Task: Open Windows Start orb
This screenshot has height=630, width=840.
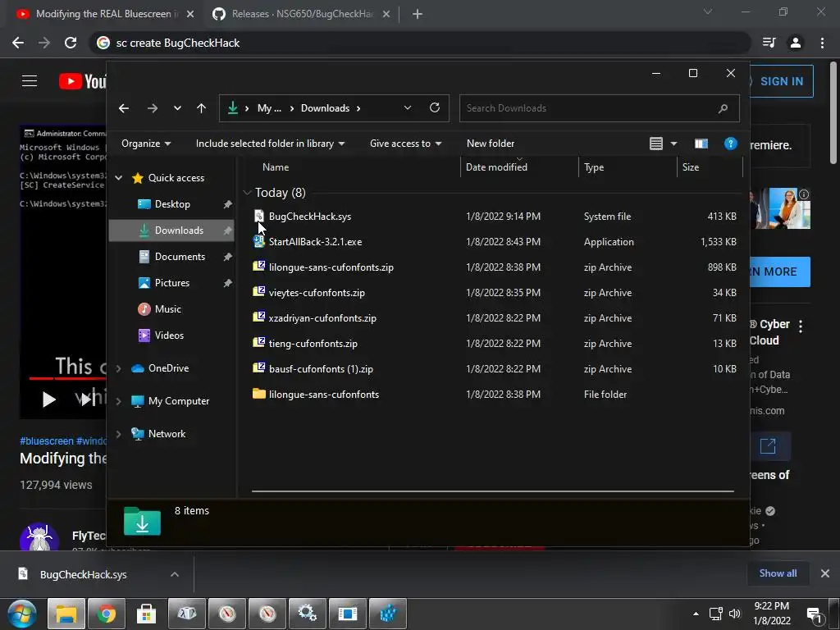Action: point(22,614)
